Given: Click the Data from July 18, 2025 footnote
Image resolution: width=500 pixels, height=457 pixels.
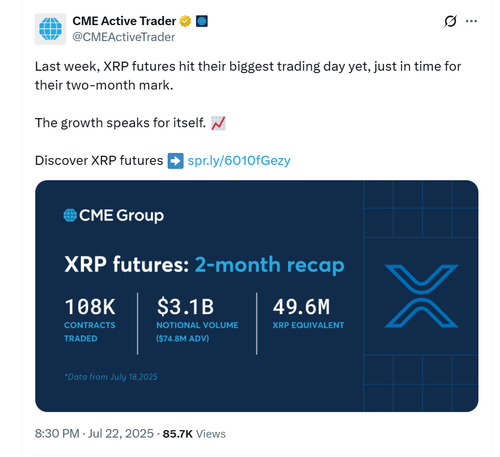Looking at the screenshot, I should pyautogui.click(x=111, y=377).
